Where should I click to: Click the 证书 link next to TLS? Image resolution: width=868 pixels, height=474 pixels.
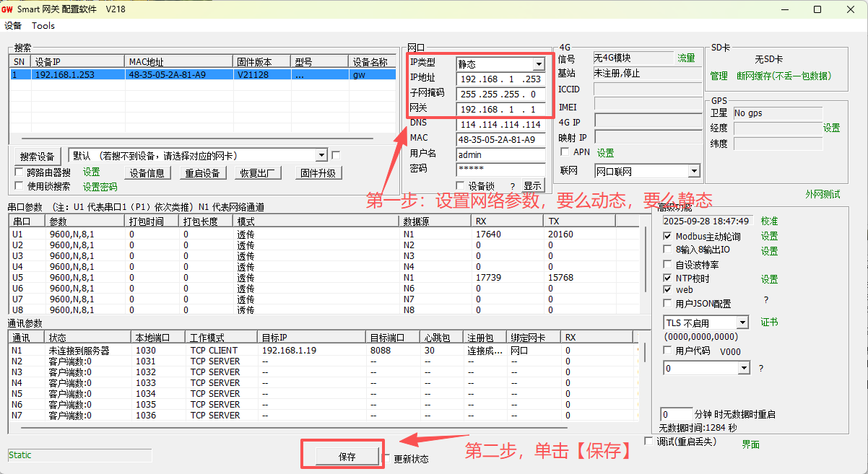(769, 322)
